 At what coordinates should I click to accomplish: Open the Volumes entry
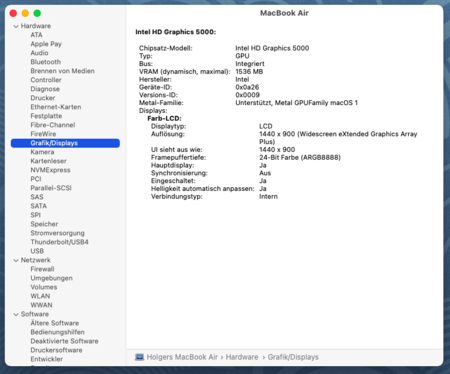tap(44, 287)
